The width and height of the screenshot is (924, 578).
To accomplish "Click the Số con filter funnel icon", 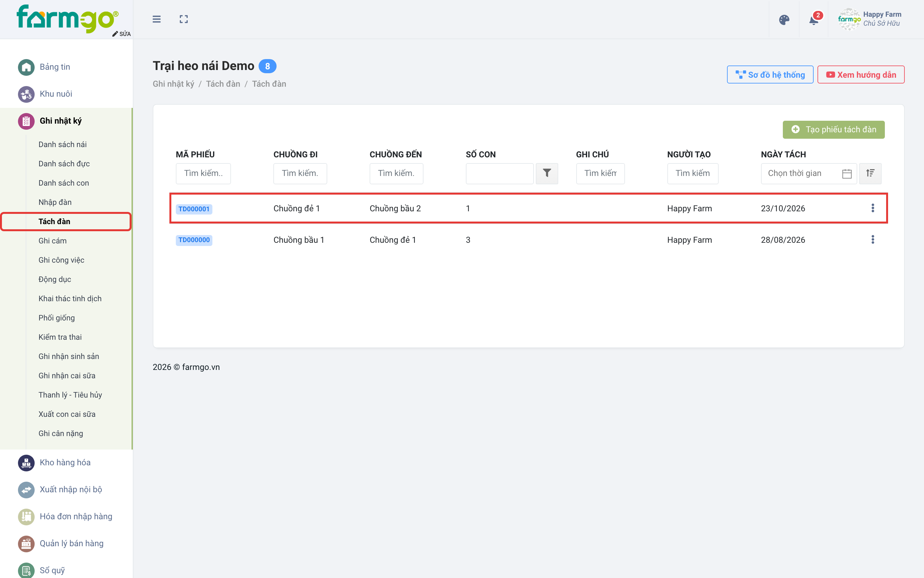I will [x=547, y=173].
